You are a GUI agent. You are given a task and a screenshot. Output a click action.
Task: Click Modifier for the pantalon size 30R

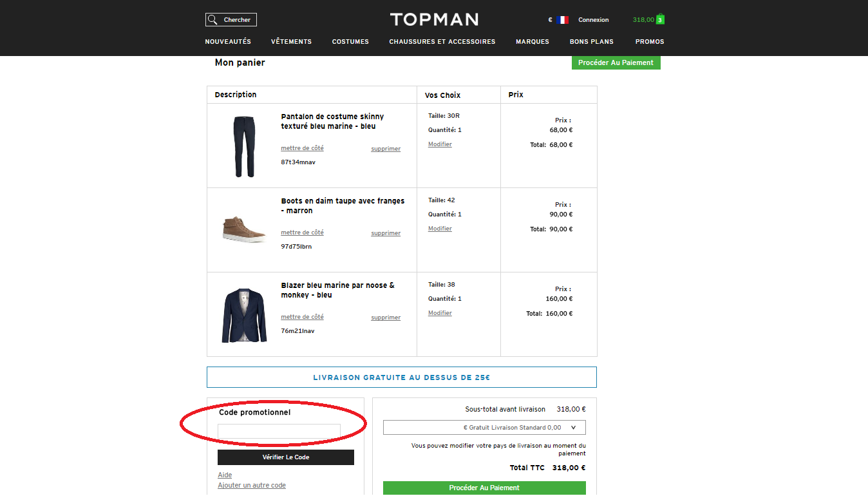point(440,144)
